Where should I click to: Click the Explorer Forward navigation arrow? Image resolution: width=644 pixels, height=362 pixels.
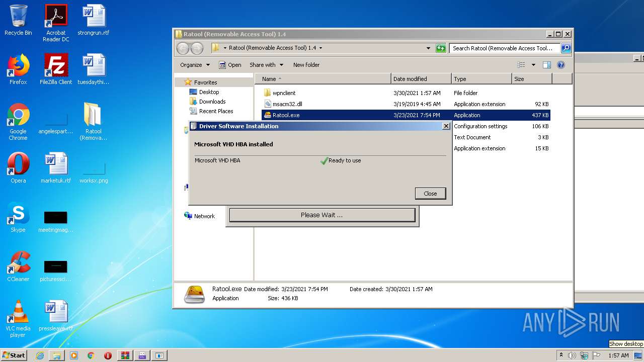click(x=197, y=48)
